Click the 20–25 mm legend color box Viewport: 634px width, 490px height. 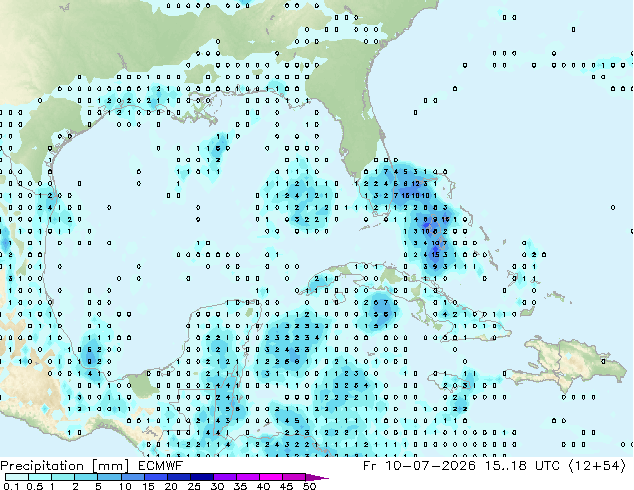178,477
